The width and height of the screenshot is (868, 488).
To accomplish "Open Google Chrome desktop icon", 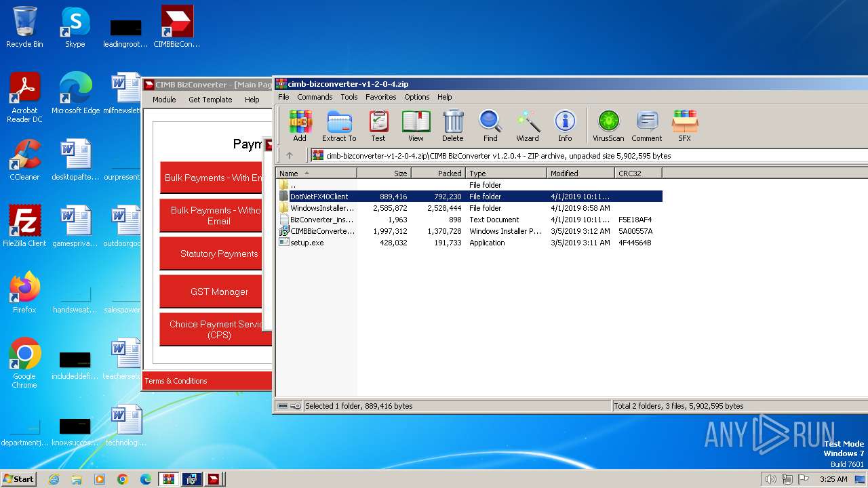I will [24, 363].
